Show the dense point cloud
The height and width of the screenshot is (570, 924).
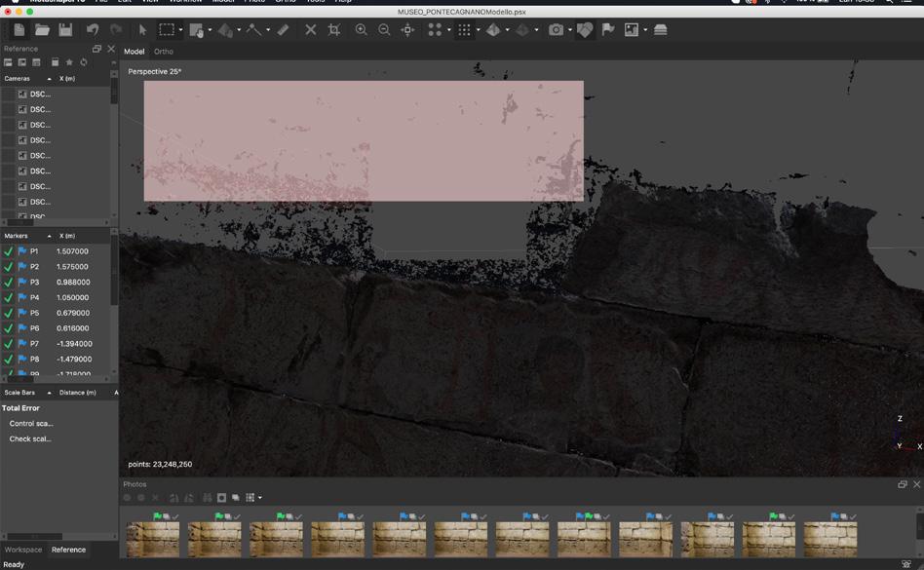pyautogui.click(x=464, y=30)
